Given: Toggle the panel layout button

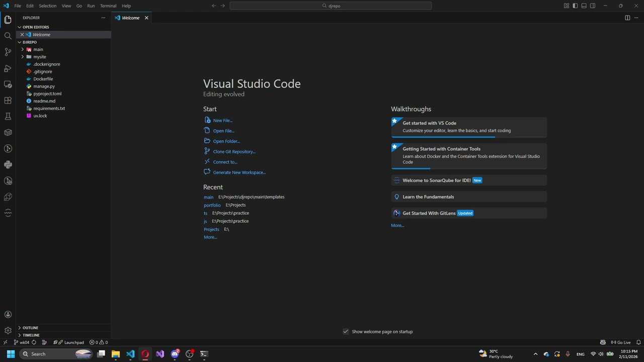Looking at the screenshot, I should pyautogui.click(x=584, y=6).
